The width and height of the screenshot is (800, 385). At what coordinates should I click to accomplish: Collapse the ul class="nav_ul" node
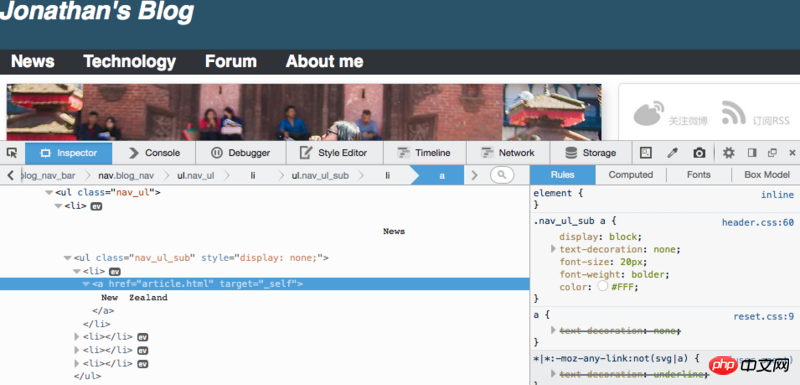49,193
